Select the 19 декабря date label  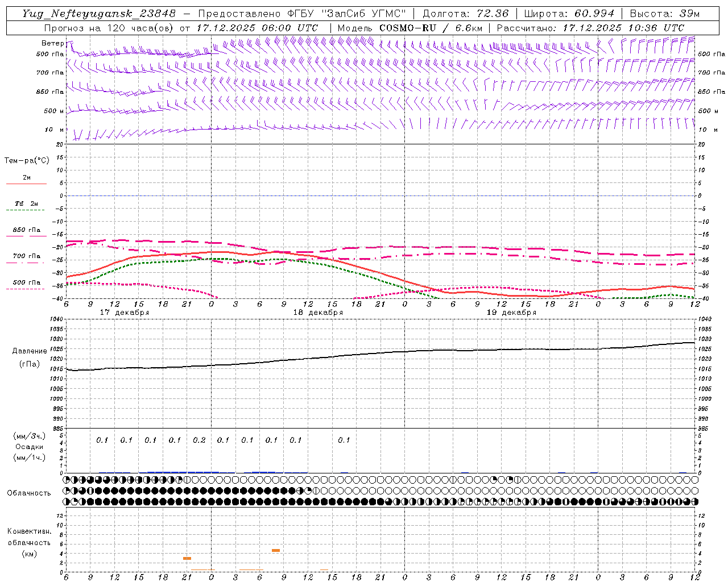tap(511, 313)
